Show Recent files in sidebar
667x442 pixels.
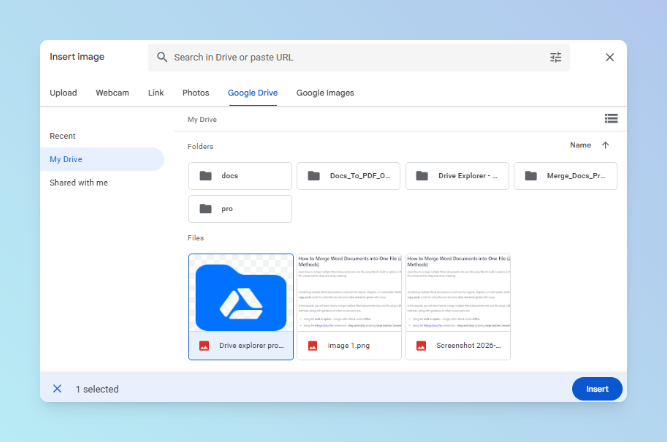[x=63, y=136]
